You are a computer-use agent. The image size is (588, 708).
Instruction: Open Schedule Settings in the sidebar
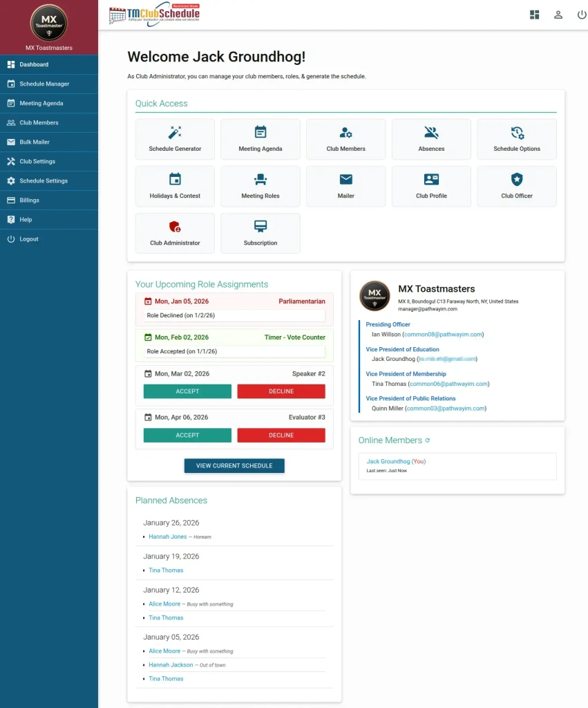click(49, 181)
